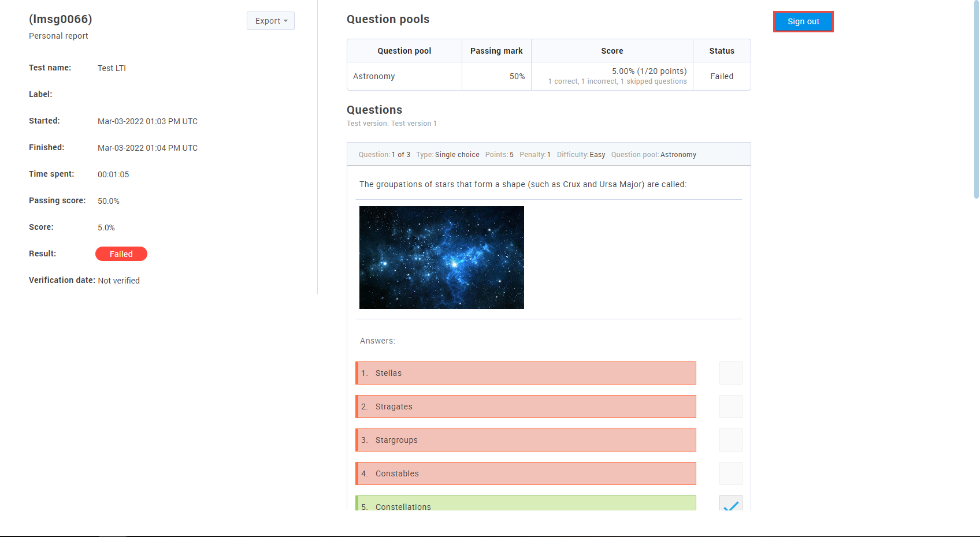Select the Stargroups answer row

point(526,440)
